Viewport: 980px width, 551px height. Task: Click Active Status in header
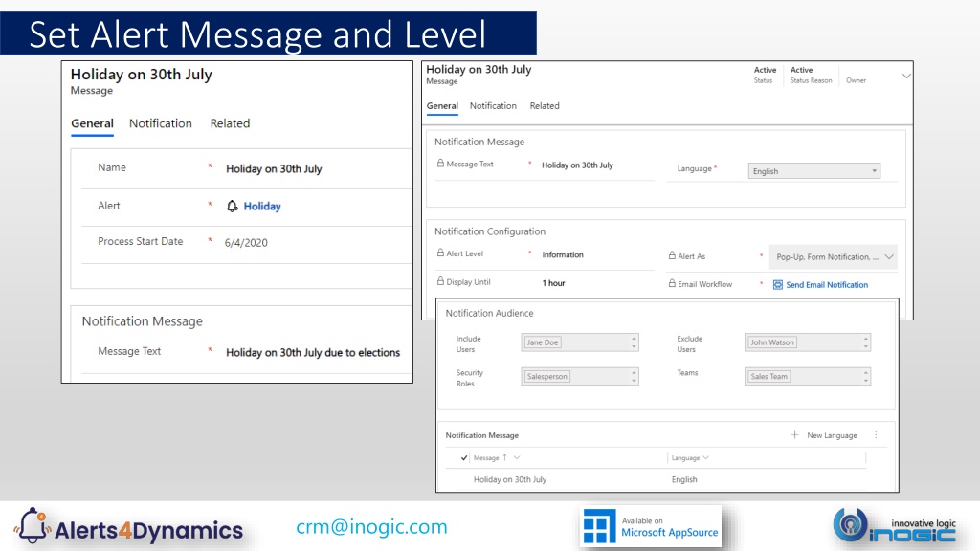tap(765, 75)
